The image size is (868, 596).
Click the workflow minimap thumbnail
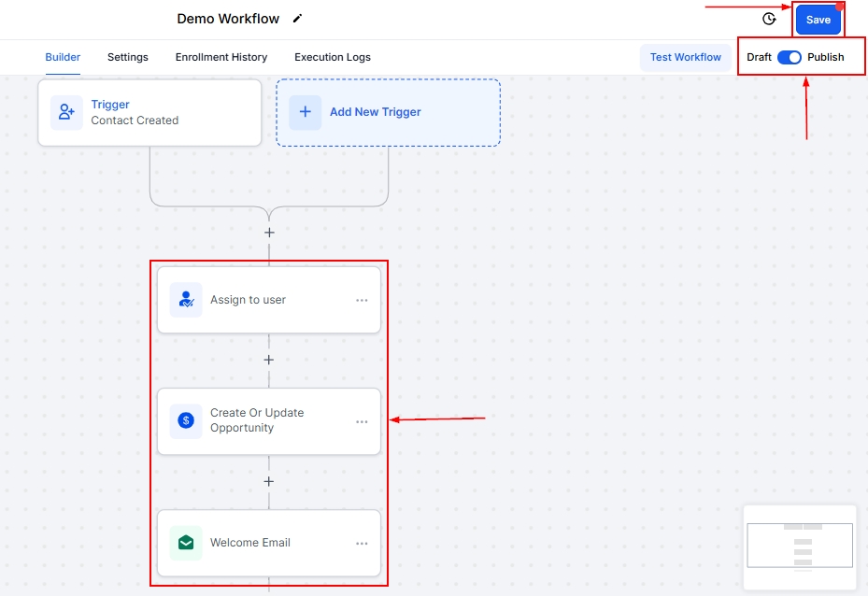click(x=800, y=546)
